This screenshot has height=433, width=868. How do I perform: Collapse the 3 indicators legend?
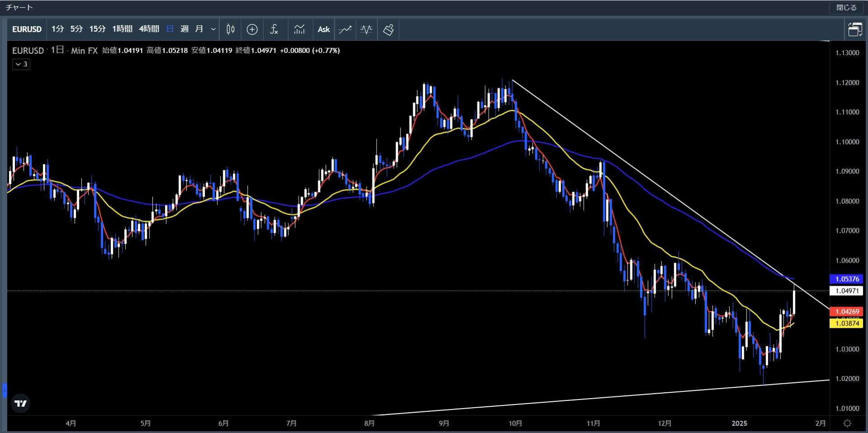click(x=21, y=64)
